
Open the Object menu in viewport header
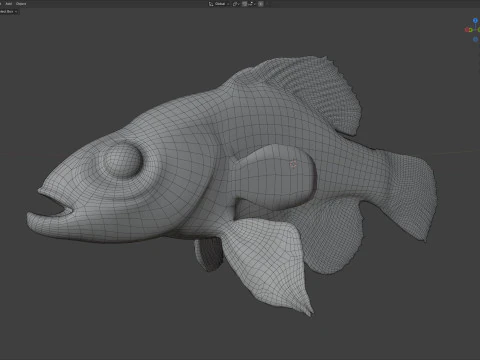coord(21,4)
